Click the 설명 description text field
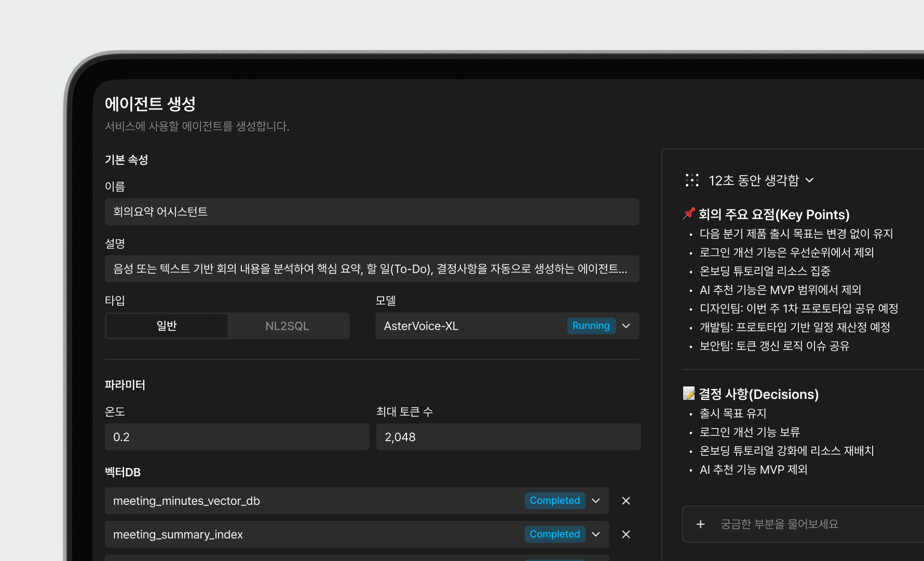The image size is (924, 561). coord(372,269)
